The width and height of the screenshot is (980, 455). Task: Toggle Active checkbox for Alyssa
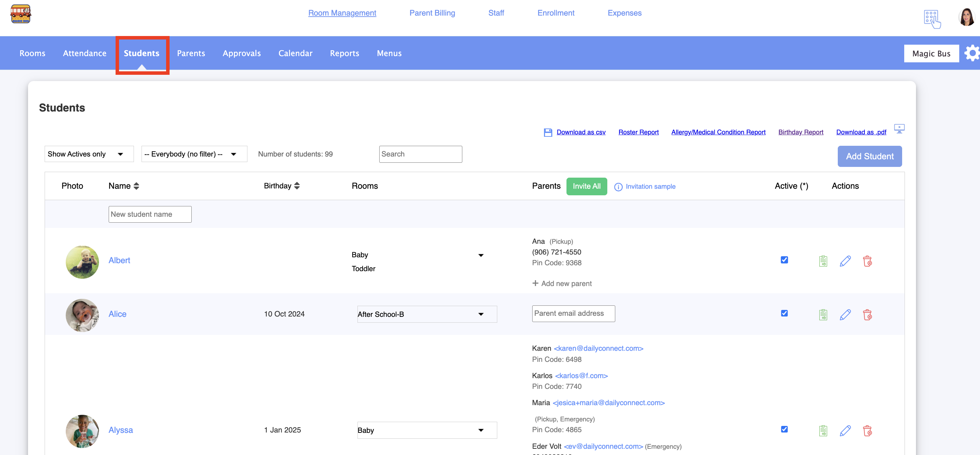(784, 429)
